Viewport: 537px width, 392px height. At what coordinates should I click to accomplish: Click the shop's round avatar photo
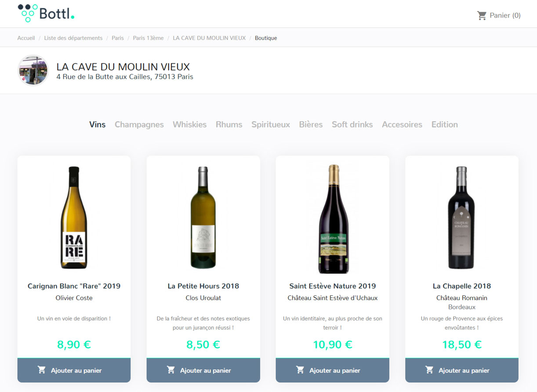pyautogui.click(x=33, y=70)
